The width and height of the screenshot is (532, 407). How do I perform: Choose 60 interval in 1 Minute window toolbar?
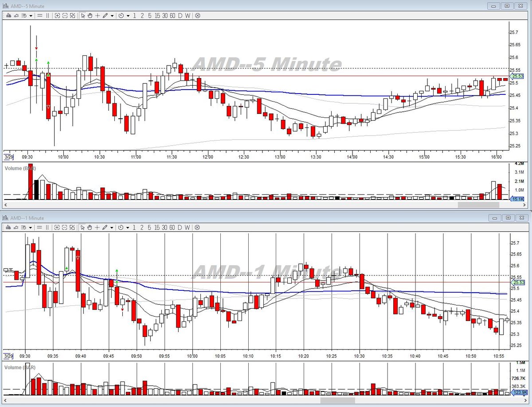click(x=172, y=227)
